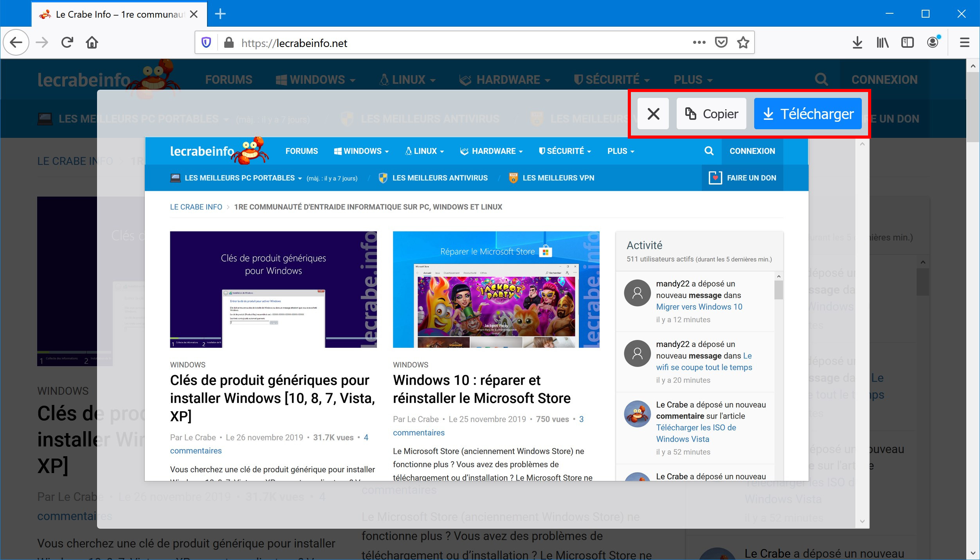Open tracking protection shield in address bar
980x560 pixels.
tap(206, 43)
